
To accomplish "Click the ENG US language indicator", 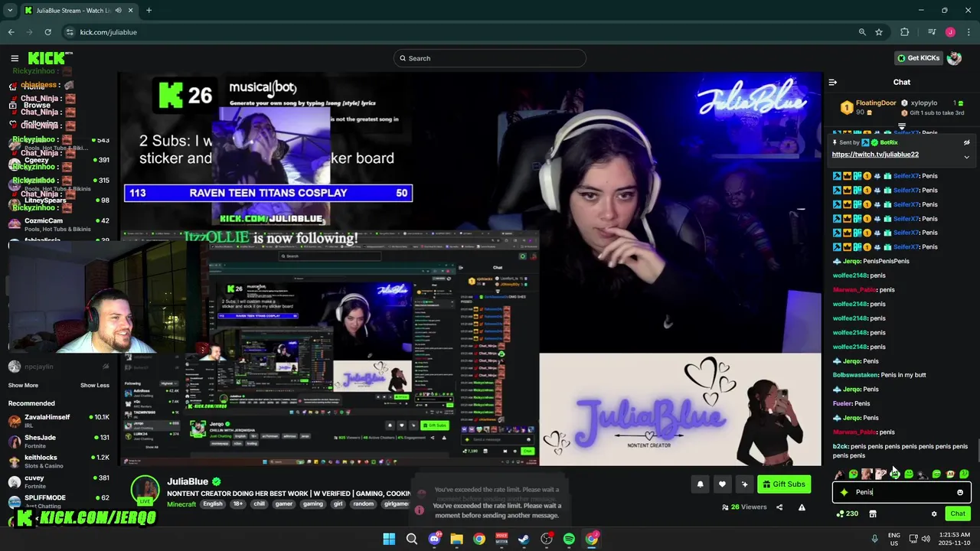I will click(x=893, y=539).
